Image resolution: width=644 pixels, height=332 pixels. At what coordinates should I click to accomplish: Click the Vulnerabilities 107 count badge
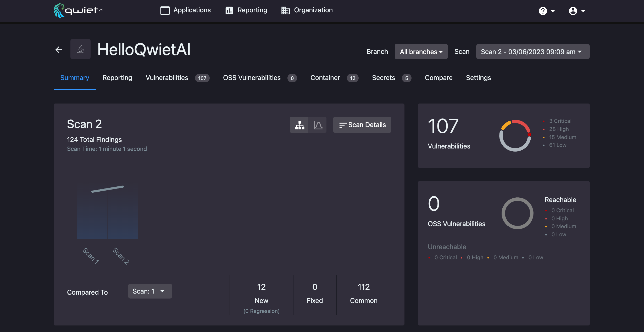202,78
